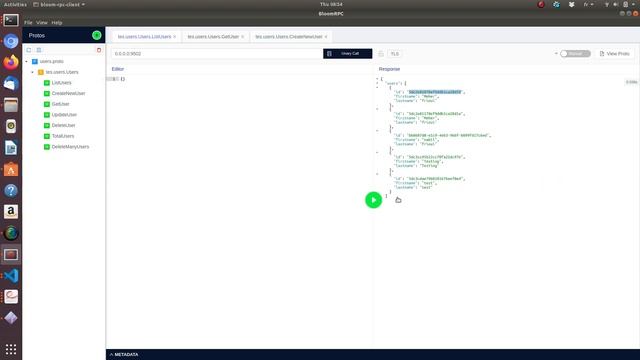Select DeleteManyUsers method in the tree
The image size is (640, 360).
click(x=70, y=147)
